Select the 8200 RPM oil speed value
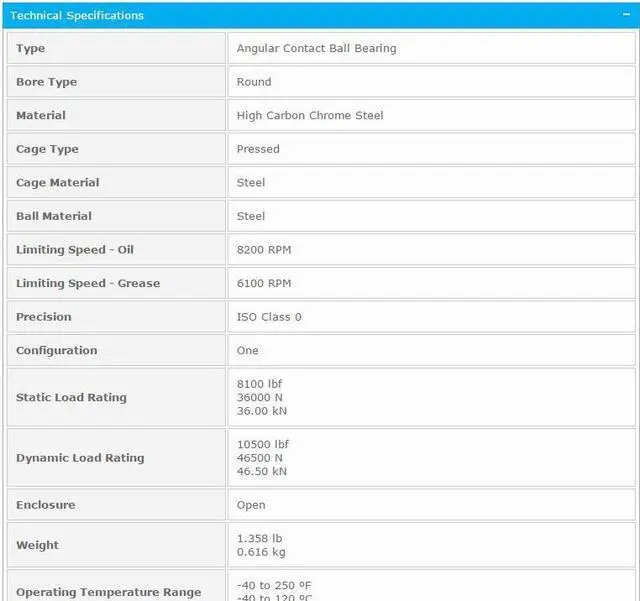This screenshot has width=640, height=601. tap(264, 250)
